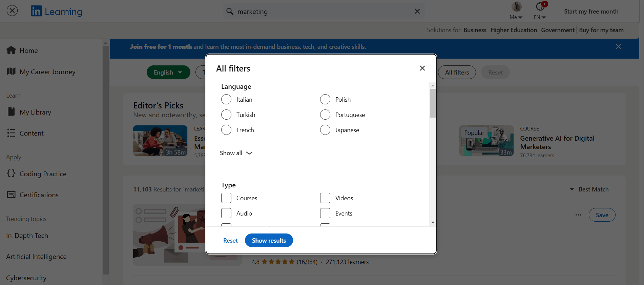Click the My Career Journey map icon
The image size is (644, 285).
(x=11, y=71)
